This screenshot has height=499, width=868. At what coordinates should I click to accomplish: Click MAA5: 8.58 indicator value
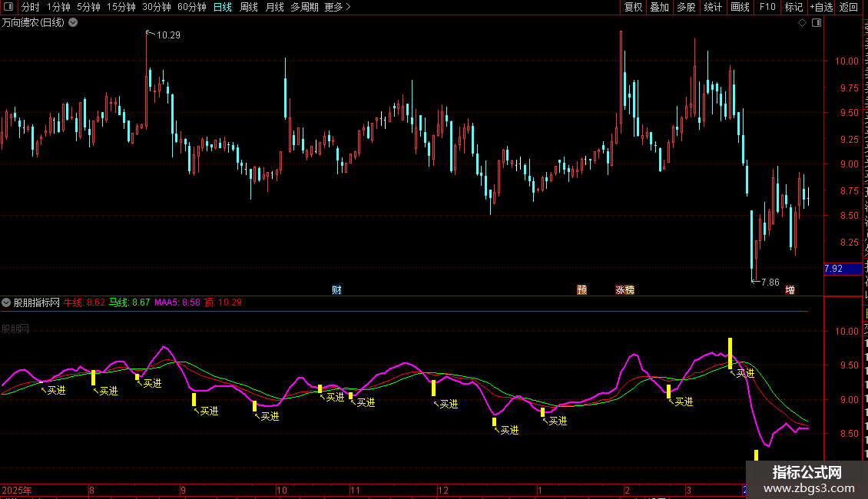[x=177, y=302]
